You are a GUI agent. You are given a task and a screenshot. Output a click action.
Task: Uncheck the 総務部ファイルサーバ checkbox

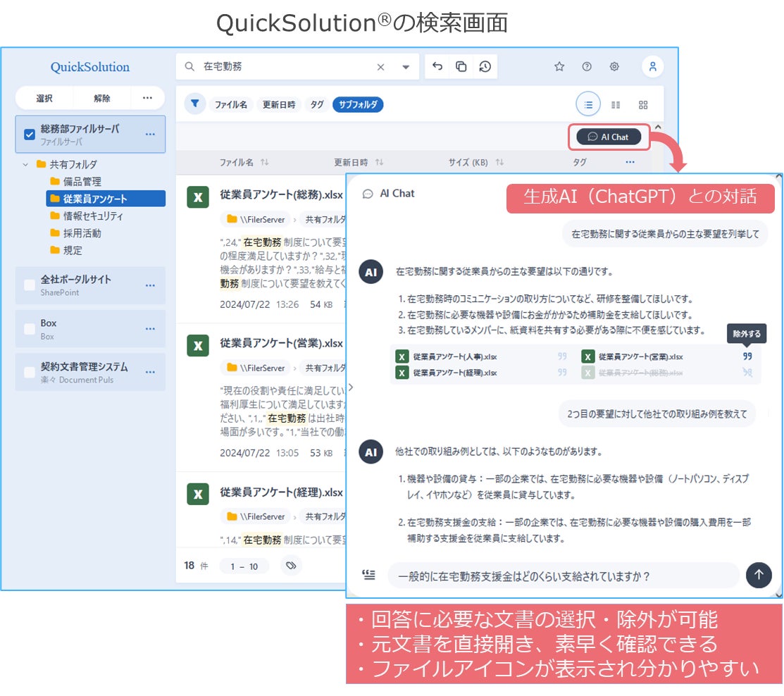(x=30, y=135)
